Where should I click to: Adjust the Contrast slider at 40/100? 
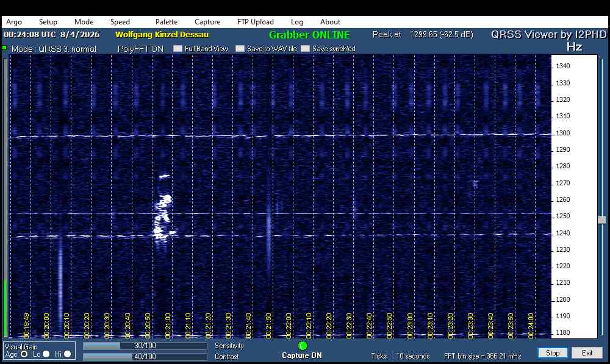point(145,356)
